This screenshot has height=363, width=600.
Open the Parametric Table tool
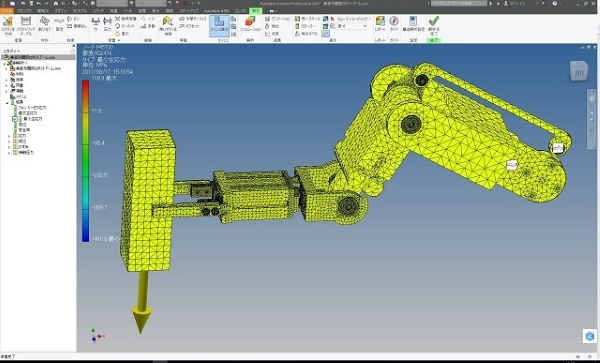26,22
